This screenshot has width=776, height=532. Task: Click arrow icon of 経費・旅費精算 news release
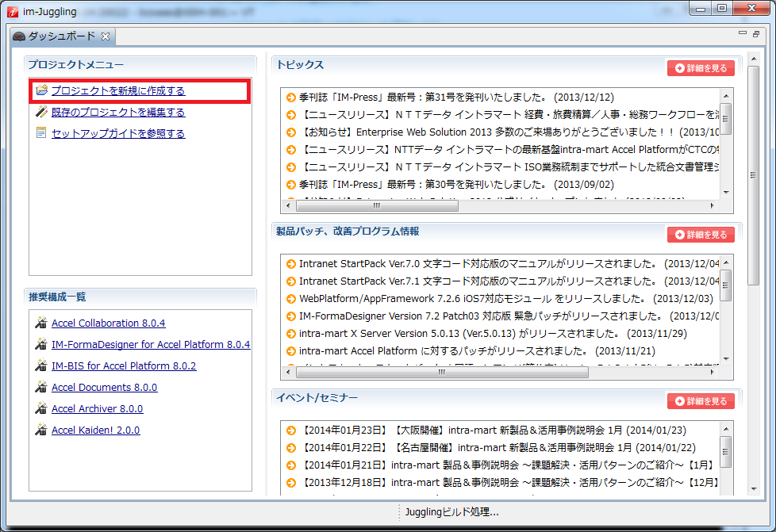[x=291, y=115]
